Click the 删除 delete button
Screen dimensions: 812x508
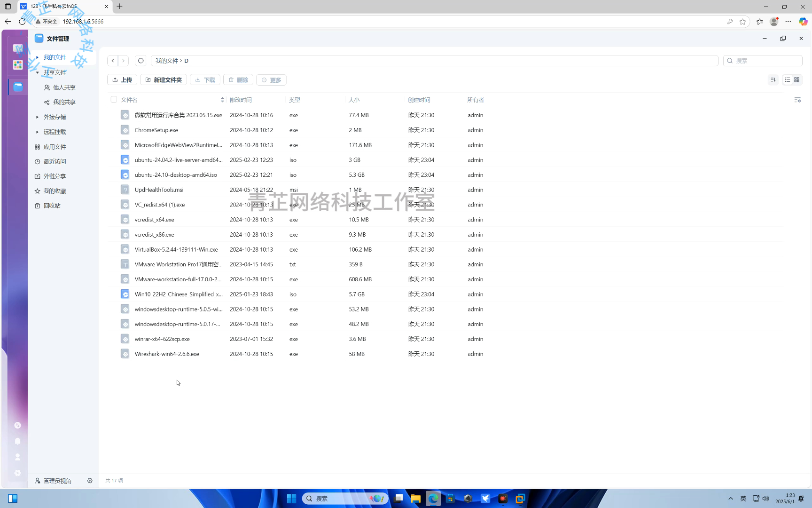pos(238,80)
